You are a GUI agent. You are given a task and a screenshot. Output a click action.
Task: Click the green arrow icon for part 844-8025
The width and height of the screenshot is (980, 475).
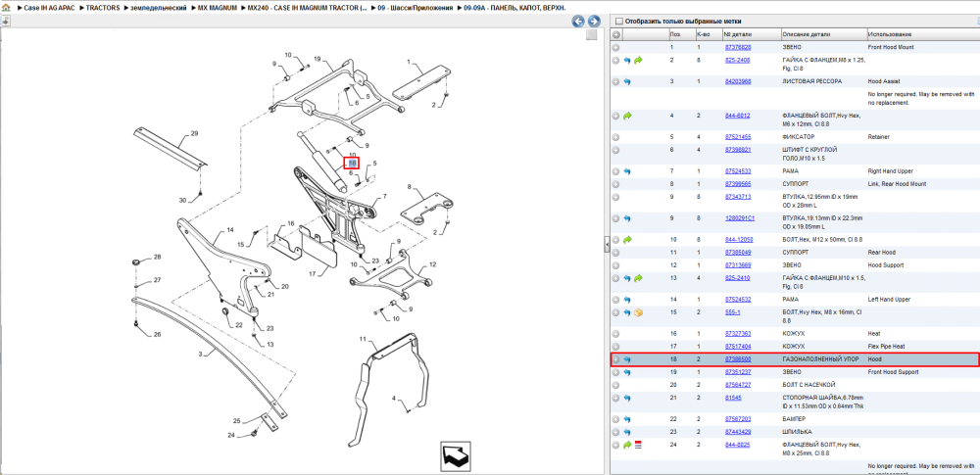point(627,445)
